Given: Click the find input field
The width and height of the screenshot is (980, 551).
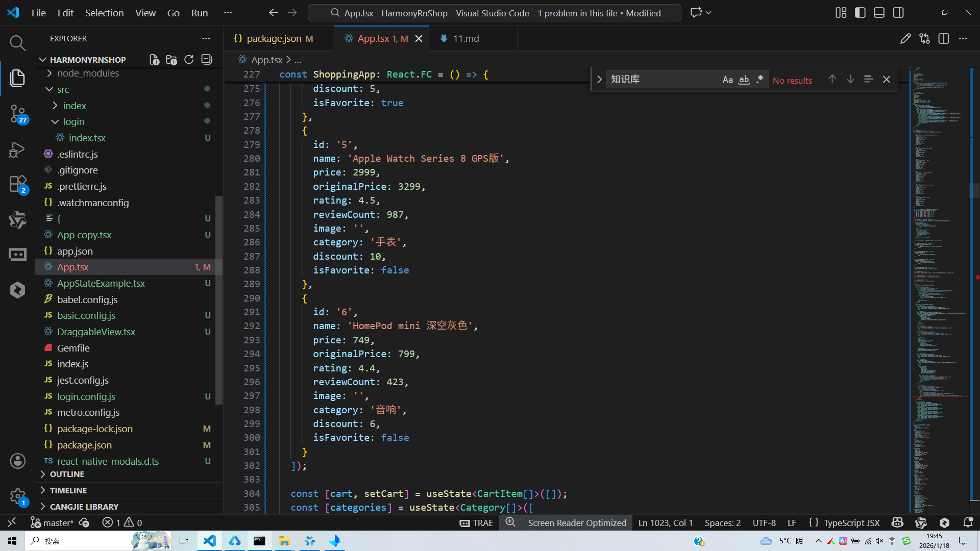Looking at the screenshot, I should click(x=661, y=80).
